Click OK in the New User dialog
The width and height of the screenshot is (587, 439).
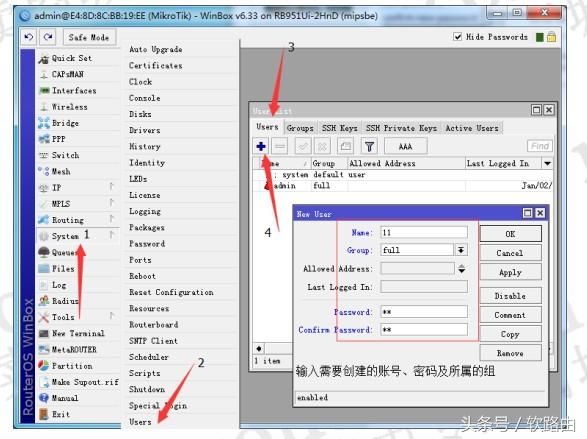click(x=510, y=234)
